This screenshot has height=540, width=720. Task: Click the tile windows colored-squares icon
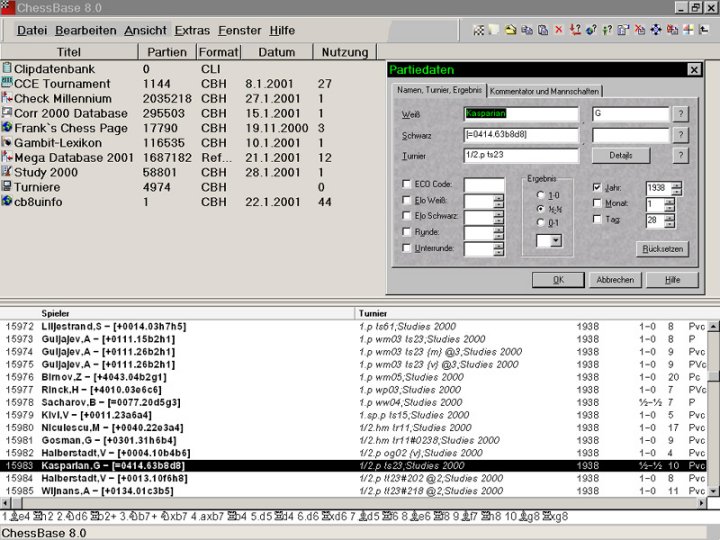click(688, 30)
